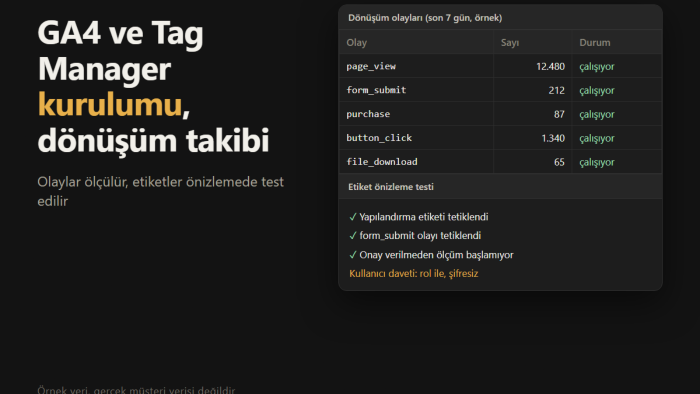Click the Olay column header
The height and width of the screenshot is (394, 700).
click(356, 43)
